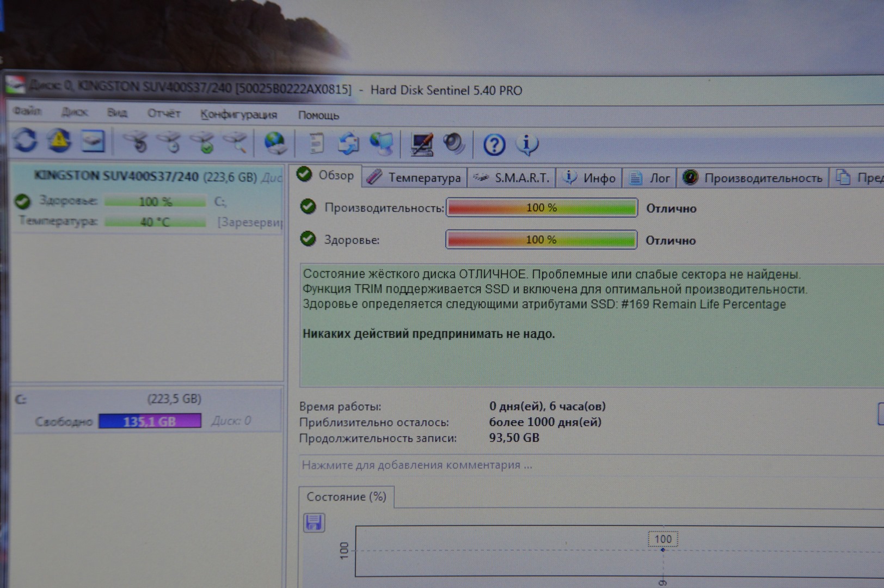Screen dimensions: 884x588
Task: Click the left panel Здоровье 100 % bar
Action: point(155,201)
